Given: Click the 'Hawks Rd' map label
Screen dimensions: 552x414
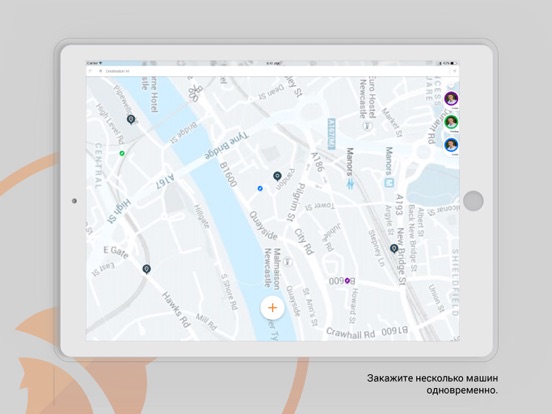Looking at the screenshot, I should (176, 310).
